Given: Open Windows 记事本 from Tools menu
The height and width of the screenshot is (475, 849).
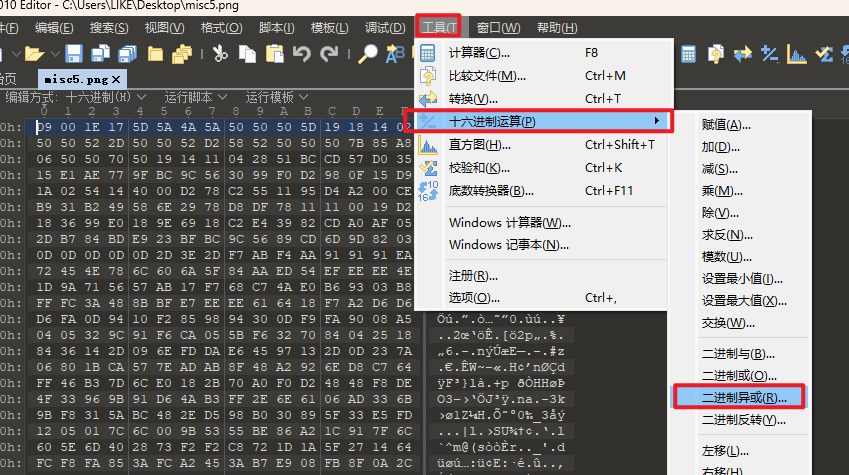Looking at the screenshot, I should [509, 244].
